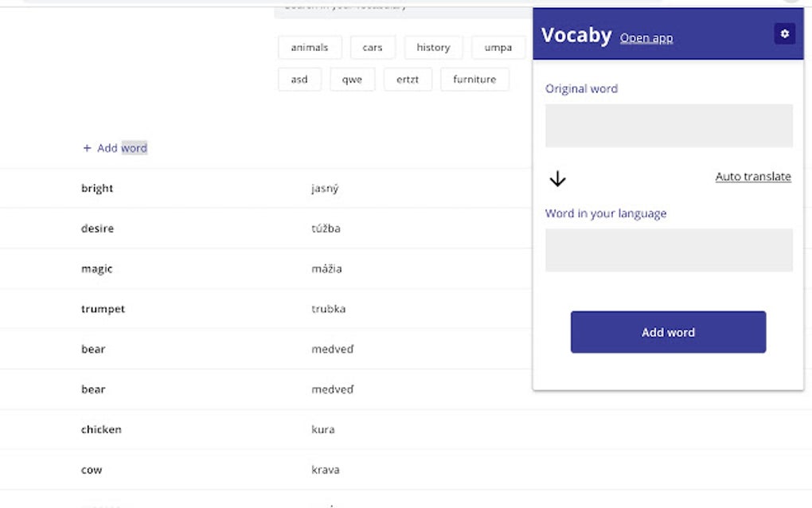Click the trumpet word entry
This screenshot has width=812, height=508.
(x=103, y=309)
